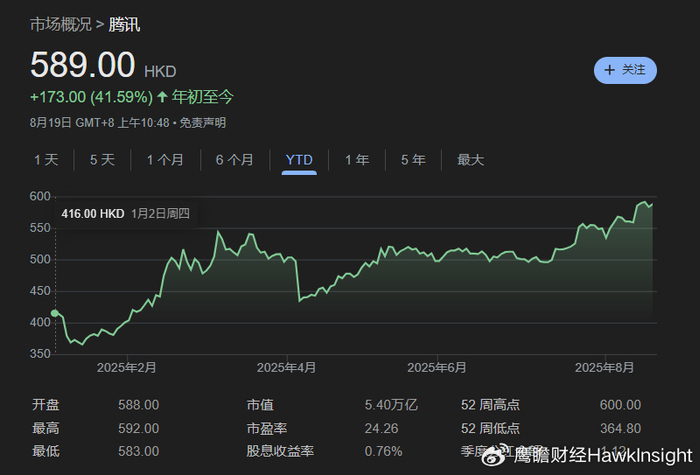700x475 pixels.
Task: Select the 1 天 time range tab
Action: tap(46, 160)
